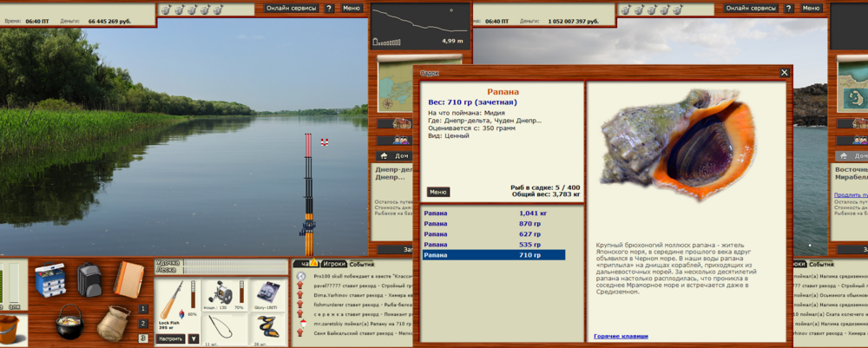Open the tackle box icon

tap(51, 280)
